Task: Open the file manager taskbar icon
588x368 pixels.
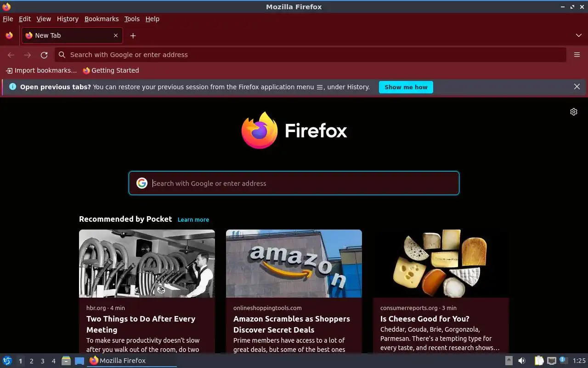Action: coord(66,361)
